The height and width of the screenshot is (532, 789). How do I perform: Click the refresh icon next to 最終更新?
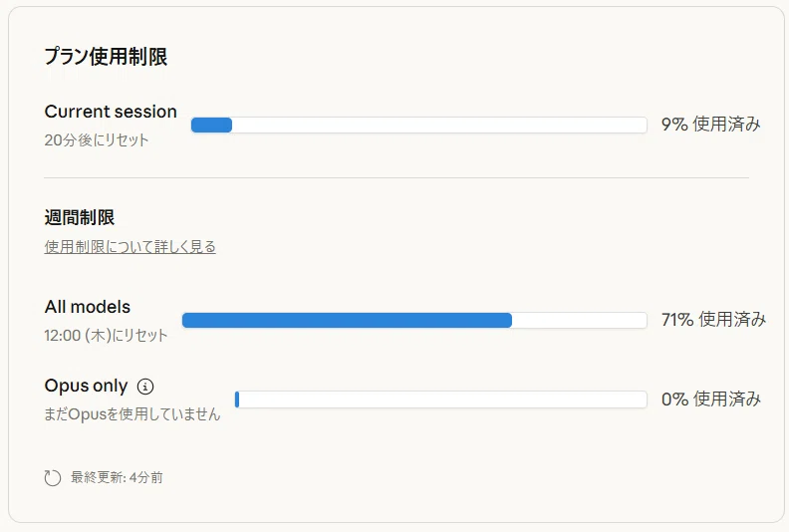tap(53, 477)
